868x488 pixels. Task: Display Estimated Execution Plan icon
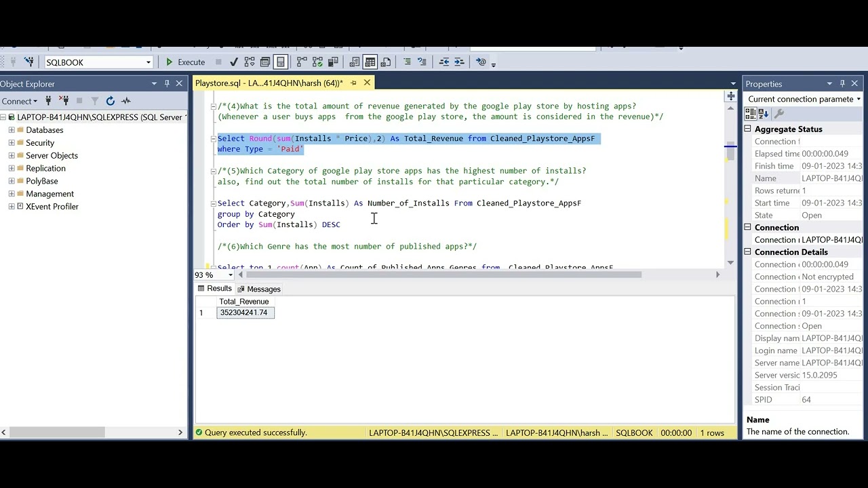[x=250, y=62]
